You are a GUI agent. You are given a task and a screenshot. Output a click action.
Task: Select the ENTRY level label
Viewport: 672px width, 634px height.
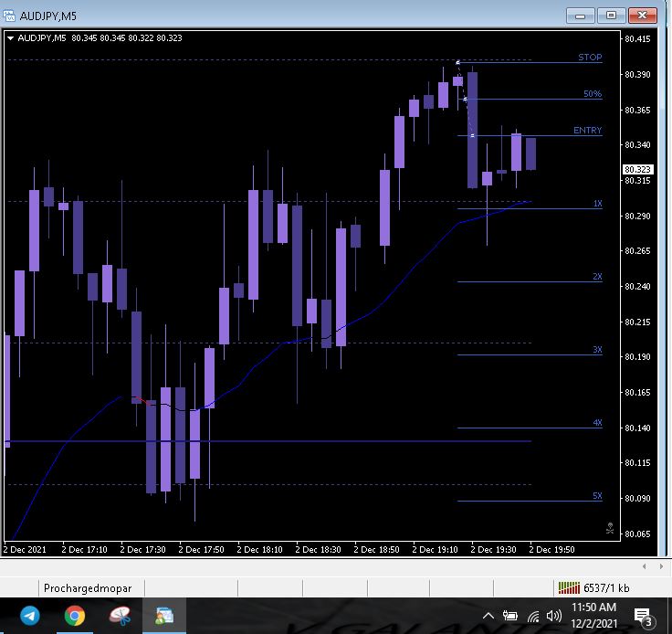coord(588,130)
